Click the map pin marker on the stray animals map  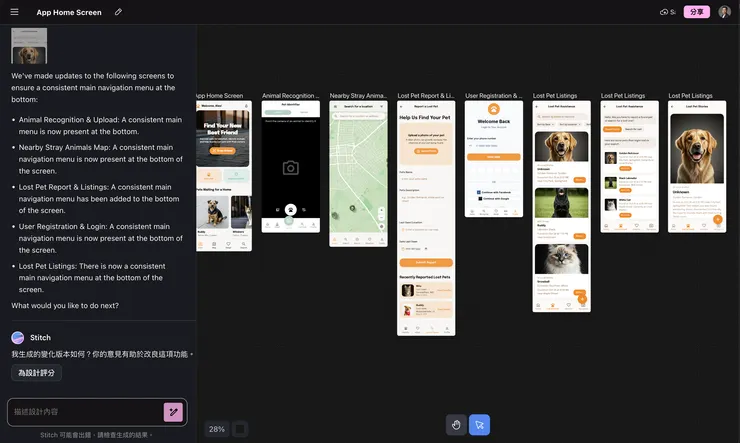352,208
